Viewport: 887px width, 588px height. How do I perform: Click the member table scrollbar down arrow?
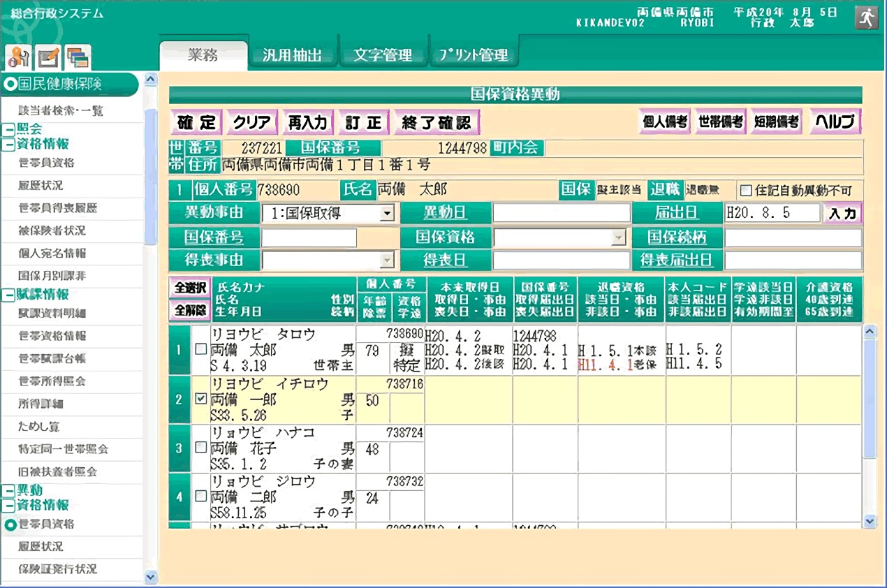tap(870, 520)
